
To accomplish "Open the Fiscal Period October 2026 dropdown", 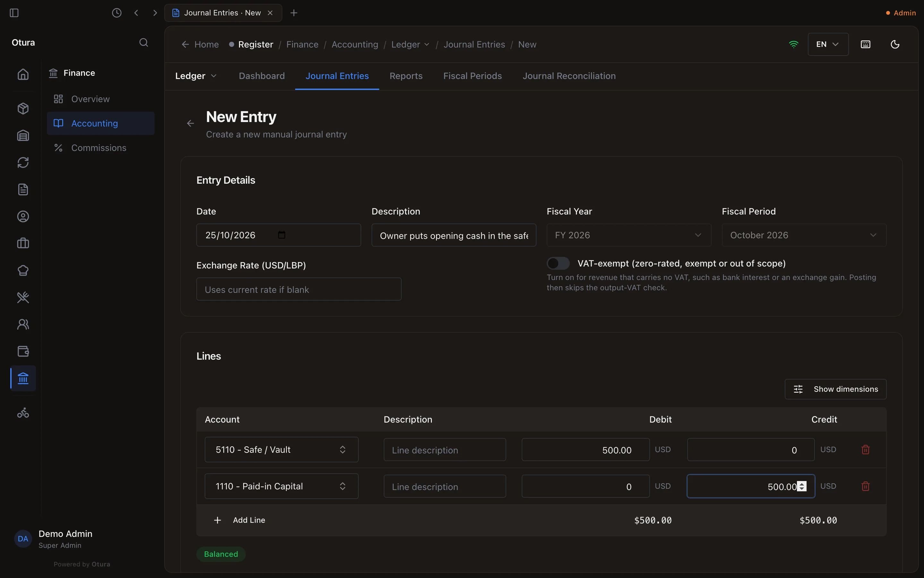I will pyautogui.click(x=804, y=235).
